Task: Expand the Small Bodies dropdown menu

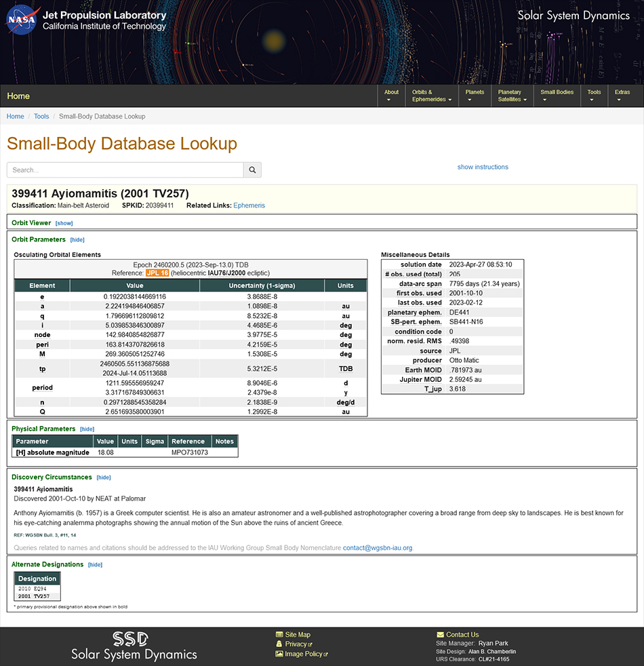Action: [x=557, y=96]
